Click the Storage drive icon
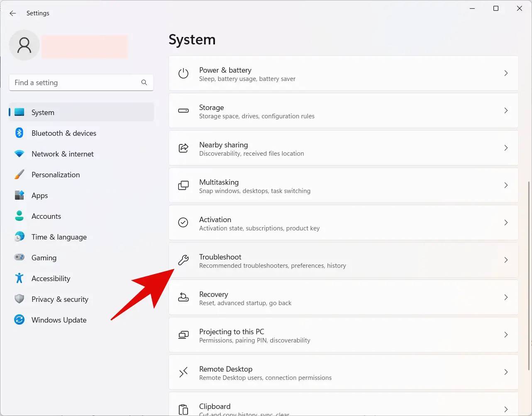The height and width of the screenshot is (416, 532). tap(183, 111)
